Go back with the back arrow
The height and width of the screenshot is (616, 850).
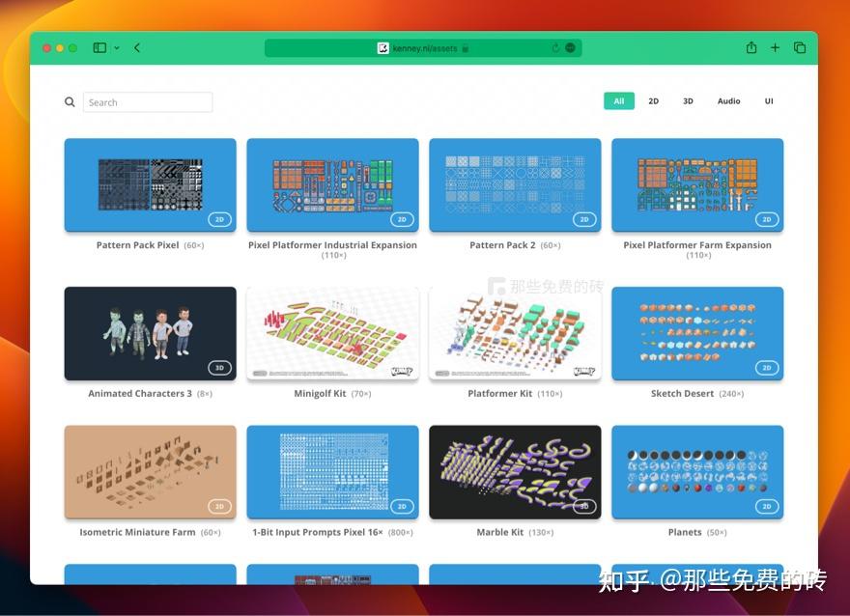(x=137, y=47)
